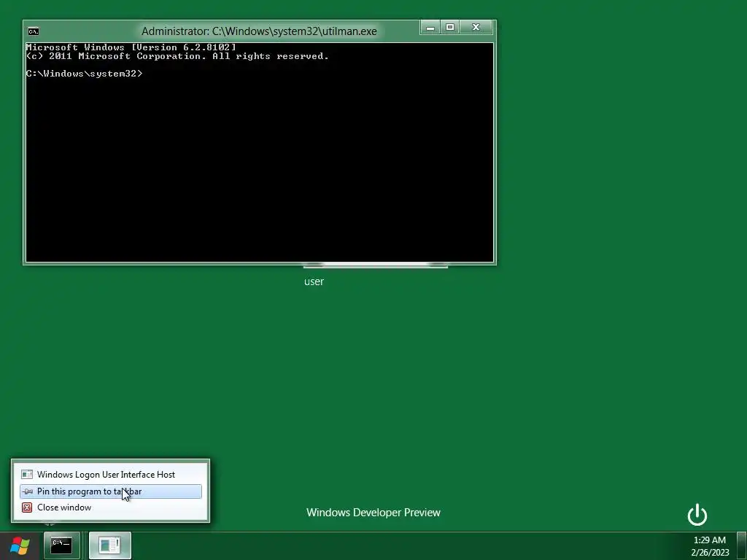Click the pin icon in jump list
This screenshot has height=560, width=747.
28,491
